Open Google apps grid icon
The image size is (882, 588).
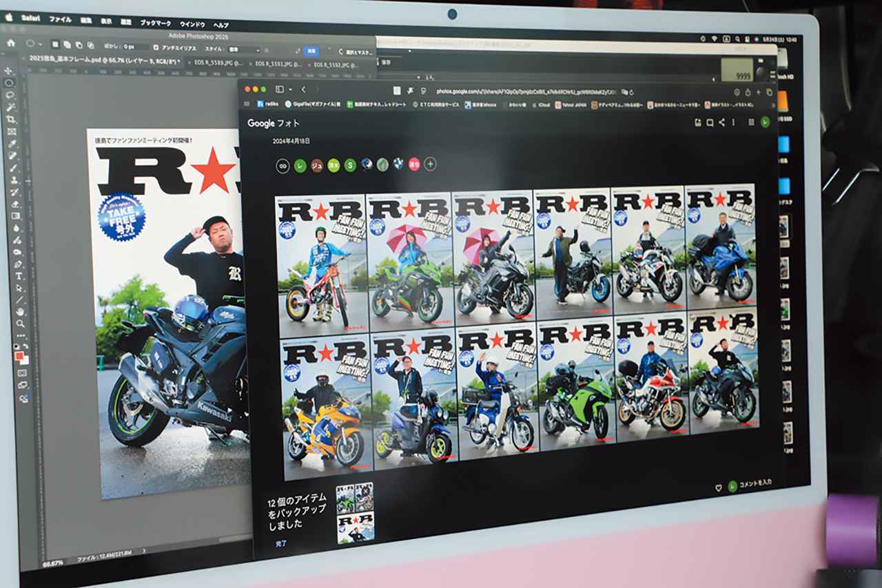[751, 122]
